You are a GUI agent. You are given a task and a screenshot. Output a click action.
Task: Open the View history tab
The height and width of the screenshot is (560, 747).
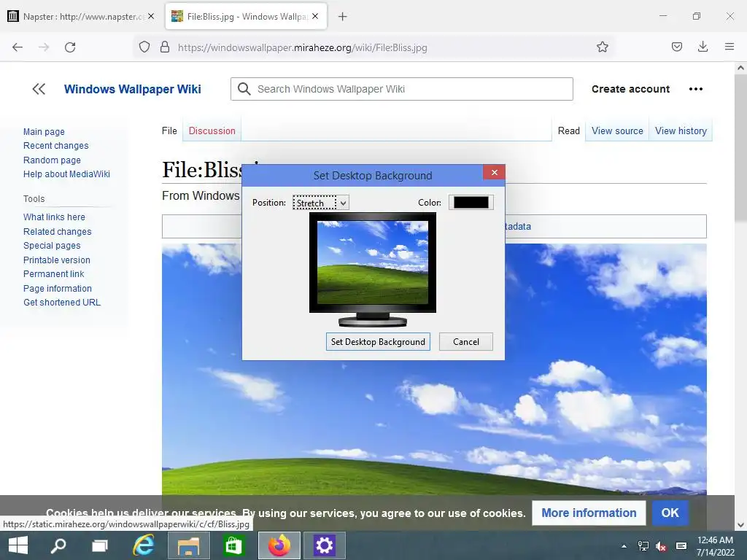tap(681, 131)
